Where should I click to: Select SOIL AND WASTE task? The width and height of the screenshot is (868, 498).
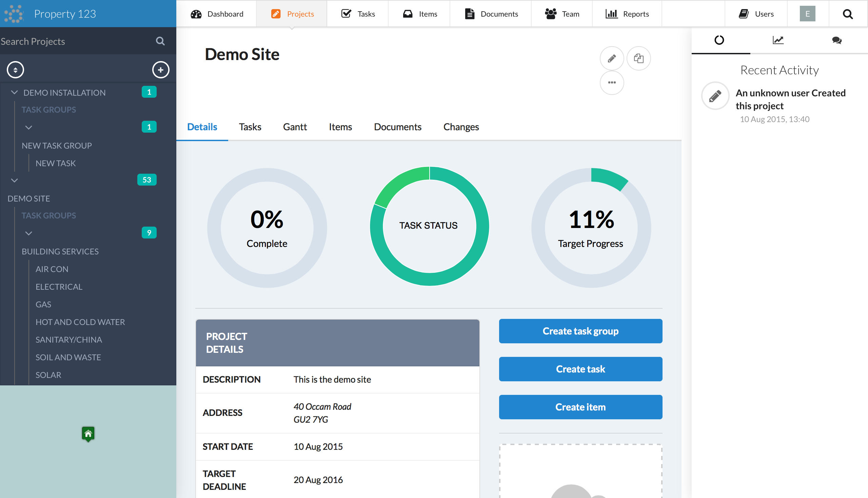point(68,357)
